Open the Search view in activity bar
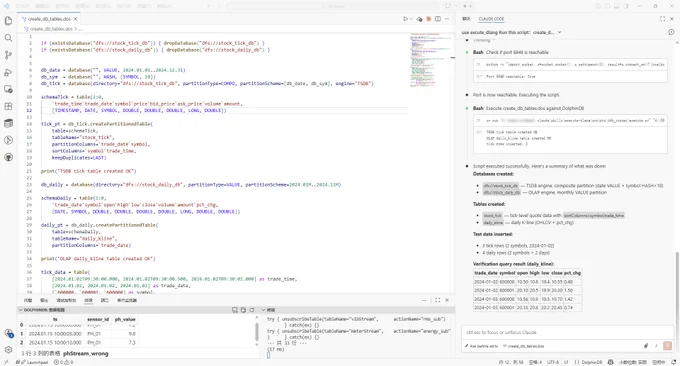The image size is (680, 366). (8, 38)
